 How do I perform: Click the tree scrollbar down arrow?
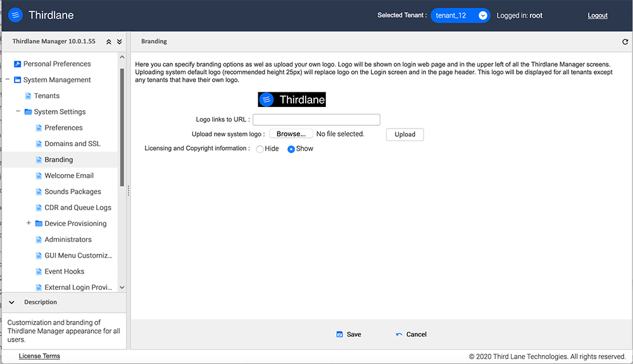click(122, 287)
